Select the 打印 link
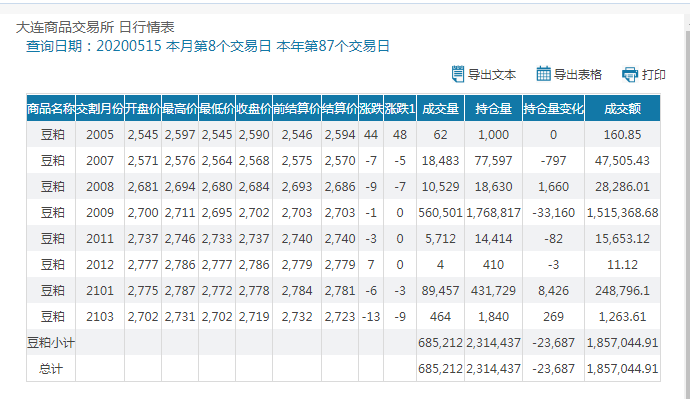690x399 pixels. point(653,74)
